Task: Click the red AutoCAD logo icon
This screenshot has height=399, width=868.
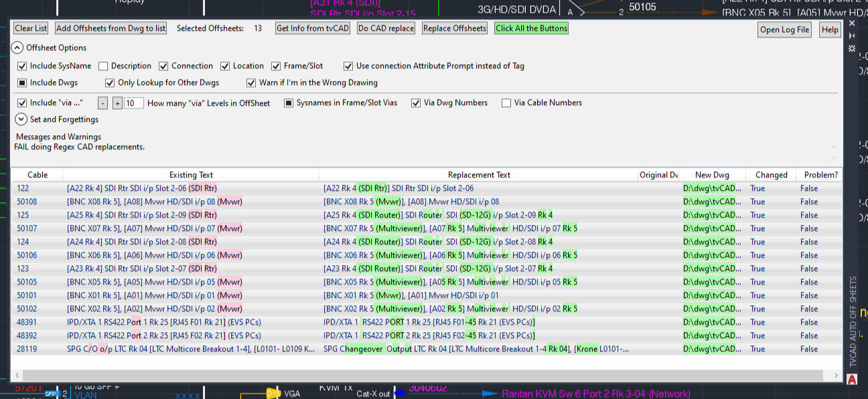Action: [x=852, y=380]
